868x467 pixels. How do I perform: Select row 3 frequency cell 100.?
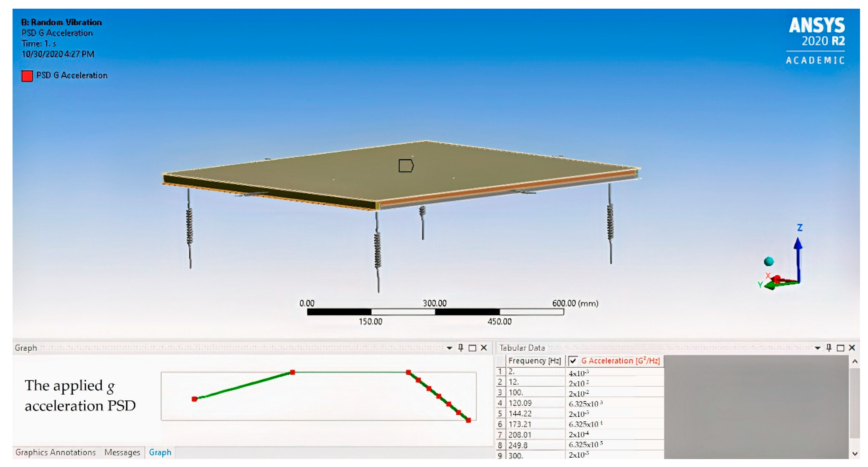click(x=535, y=393)
